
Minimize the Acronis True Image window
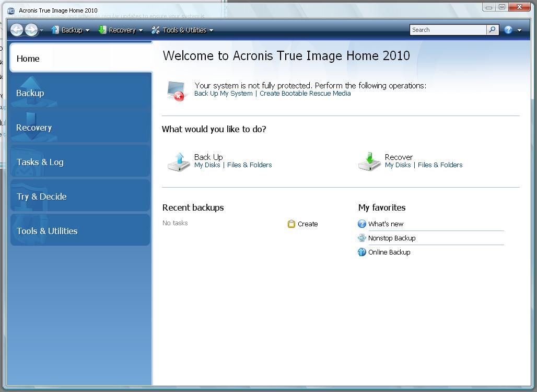489,7
